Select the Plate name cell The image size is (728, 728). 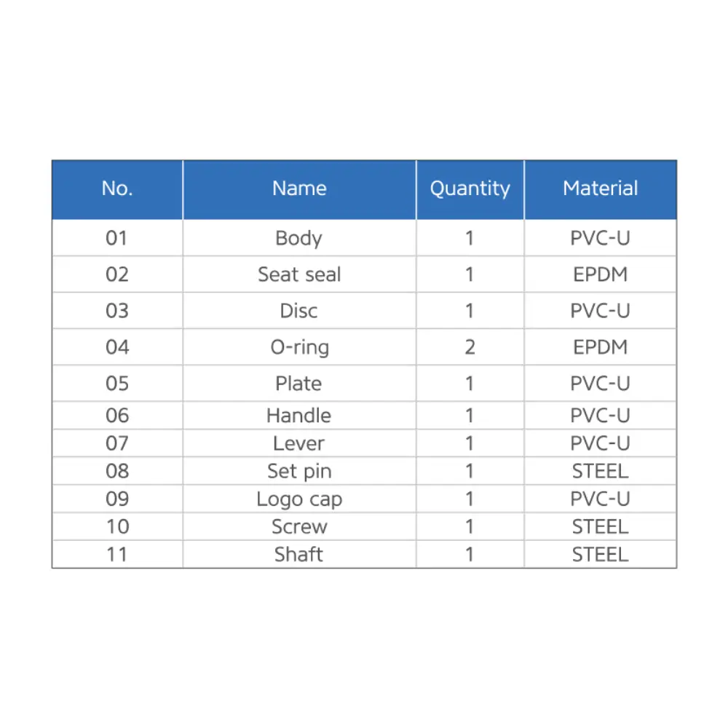(x=299, y=383)
